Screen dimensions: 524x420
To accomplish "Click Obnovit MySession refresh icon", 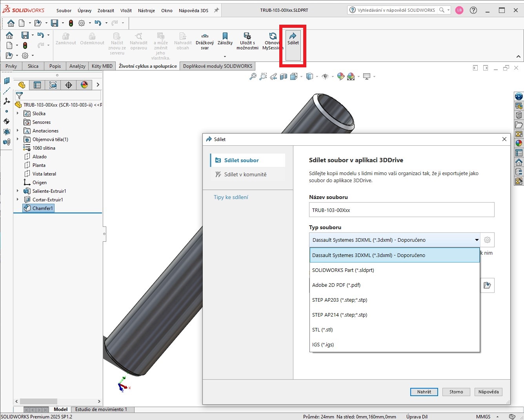I will (273, 36).
